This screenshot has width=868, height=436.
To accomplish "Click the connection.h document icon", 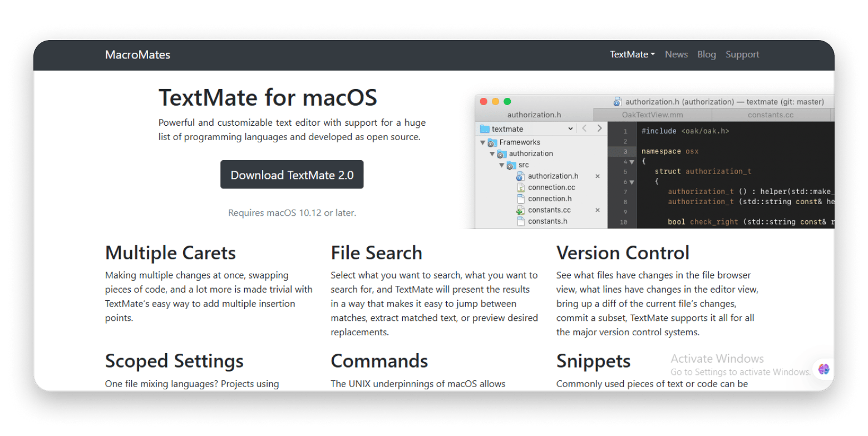I will [522, 199].
